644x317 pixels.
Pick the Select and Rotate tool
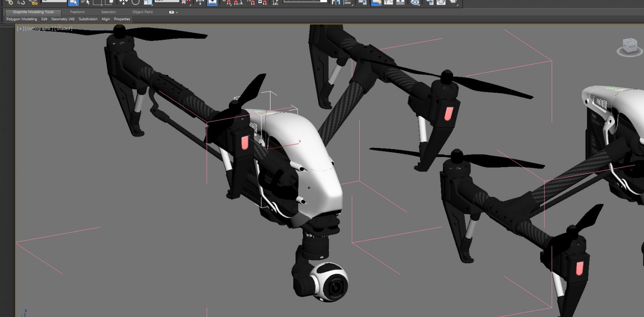click(x=136, y=3)
